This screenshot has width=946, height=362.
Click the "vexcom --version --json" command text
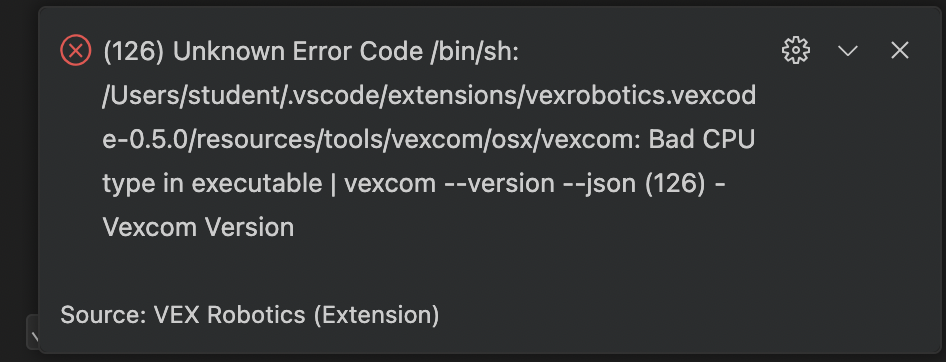[490, 183]
